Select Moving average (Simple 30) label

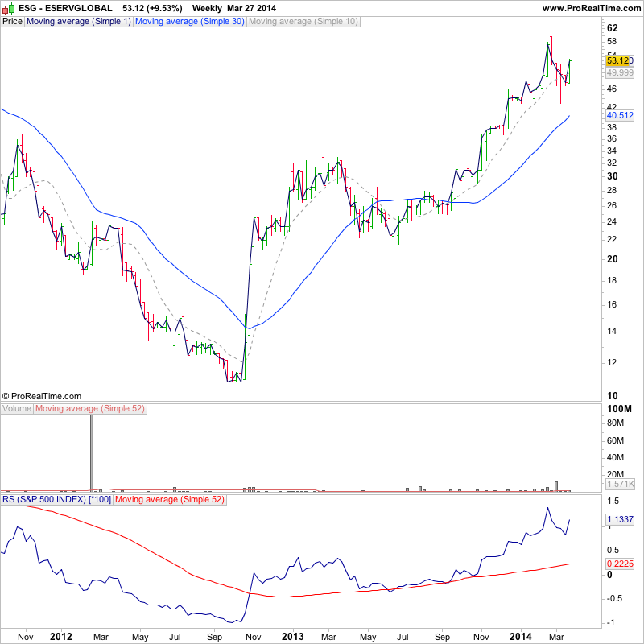click(x=190, y=22)
